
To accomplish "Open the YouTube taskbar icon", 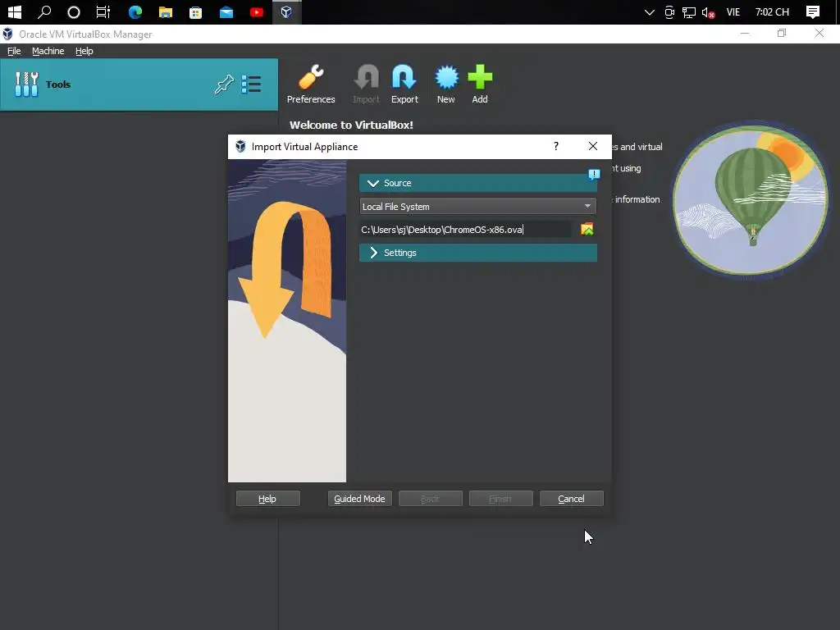I will pos(257,11).
